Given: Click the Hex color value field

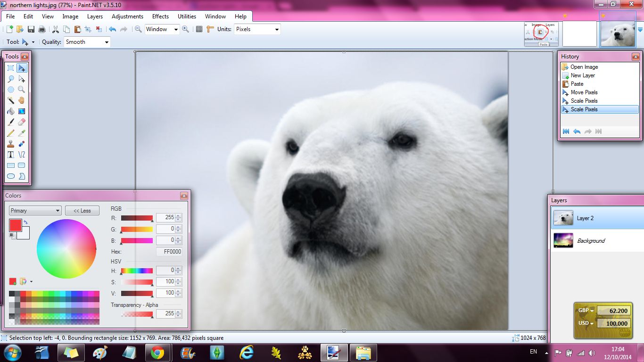Looking at the screenshot, I should [169, 252].
